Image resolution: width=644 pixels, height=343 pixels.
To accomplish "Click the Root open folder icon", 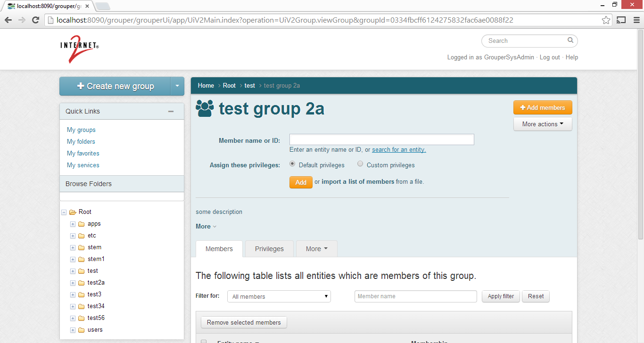I will (73, 212).
